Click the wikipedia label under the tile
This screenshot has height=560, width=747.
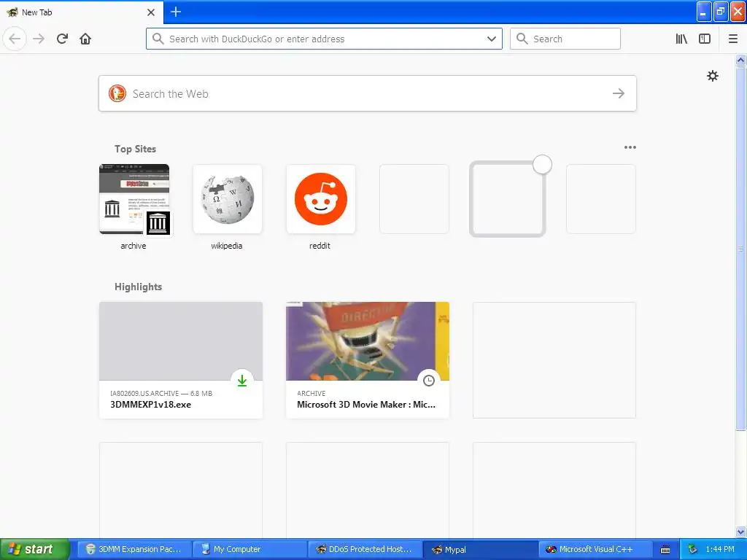click(x=227, y=246)
